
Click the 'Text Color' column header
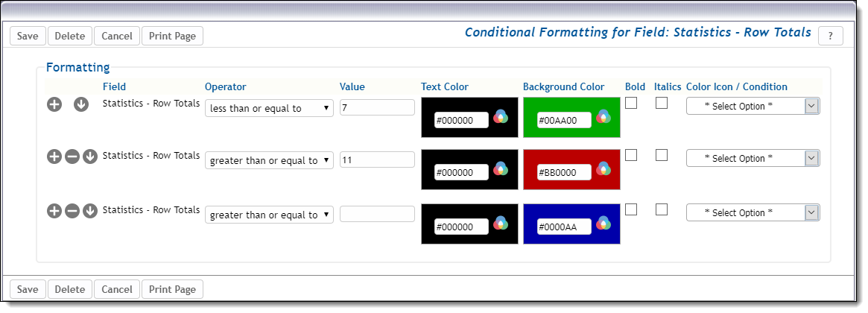point(445,86)
